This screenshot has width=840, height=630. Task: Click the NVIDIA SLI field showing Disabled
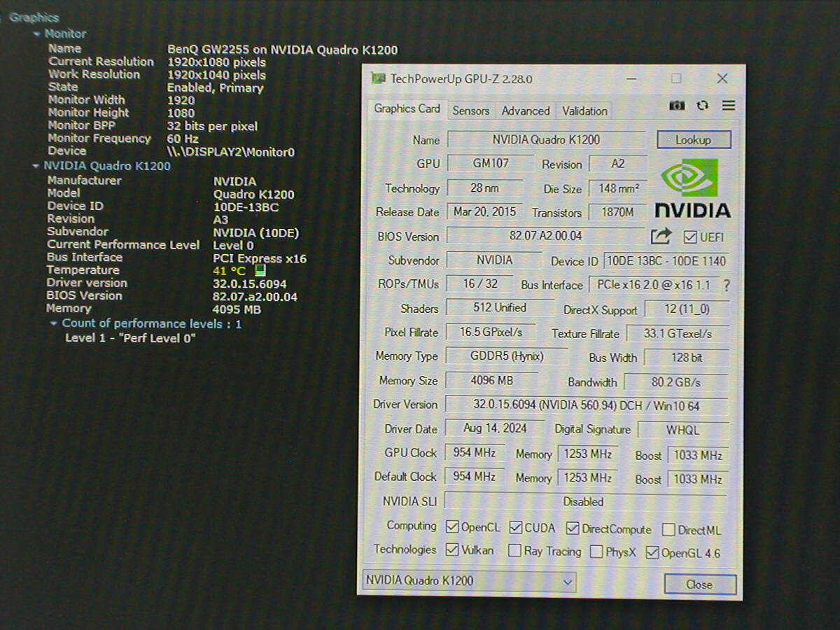pos(585,502)
